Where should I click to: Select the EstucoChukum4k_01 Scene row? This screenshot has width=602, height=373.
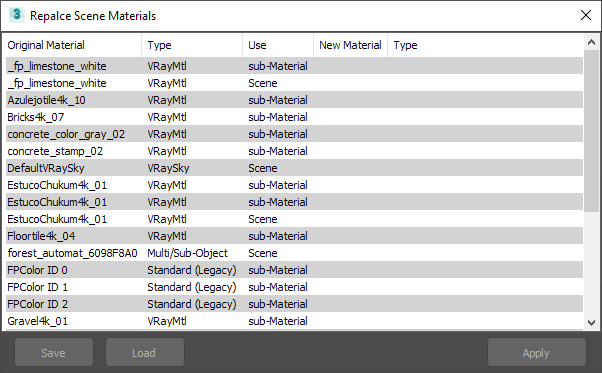click(x=294, y=219)
